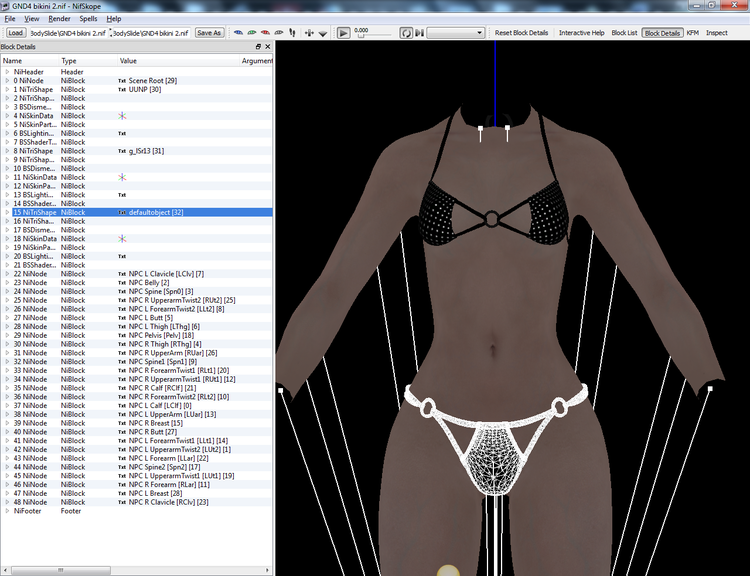Play the animation

pyautogui.click(x=343, y=33)
